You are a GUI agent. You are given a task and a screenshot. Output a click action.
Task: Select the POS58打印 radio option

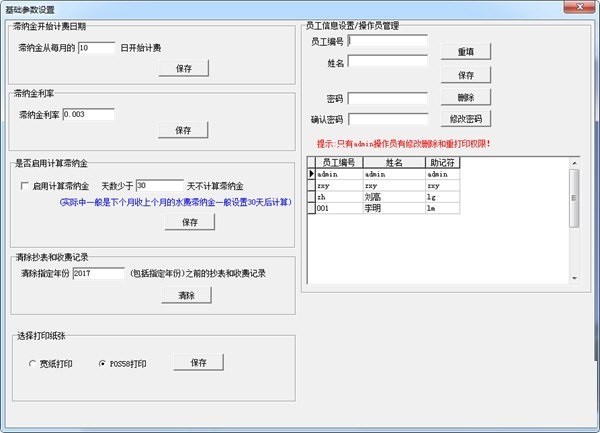click(x=101, y=363)
